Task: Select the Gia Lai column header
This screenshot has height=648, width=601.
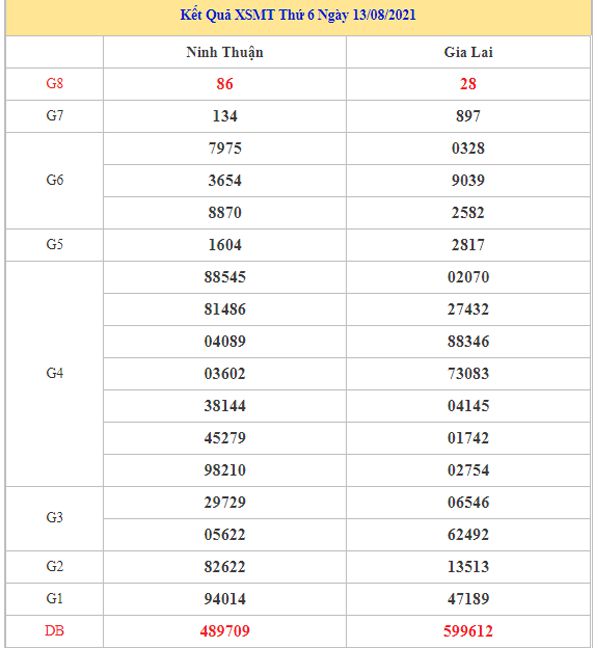Action: 468,52
